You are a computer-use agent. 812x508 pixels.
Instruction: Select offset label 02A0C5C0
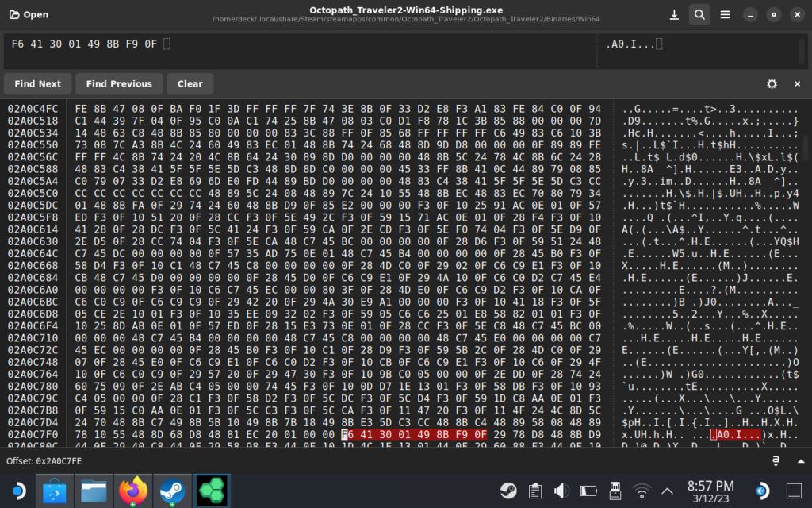[33, 194]
